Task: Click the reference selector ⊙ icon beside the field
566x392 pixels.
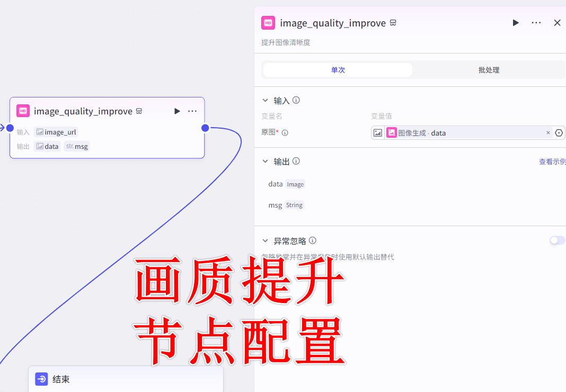Action: (559, 133)
